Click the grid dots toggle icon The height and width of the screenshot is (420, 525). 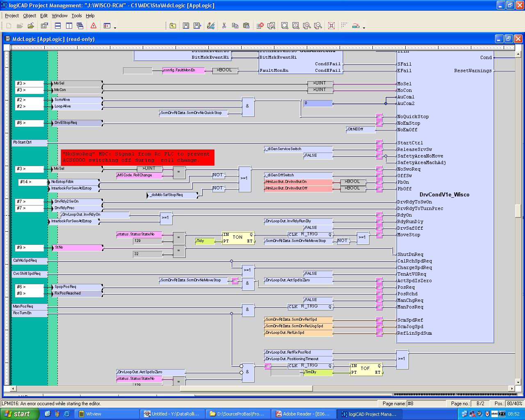click(344, 26)
